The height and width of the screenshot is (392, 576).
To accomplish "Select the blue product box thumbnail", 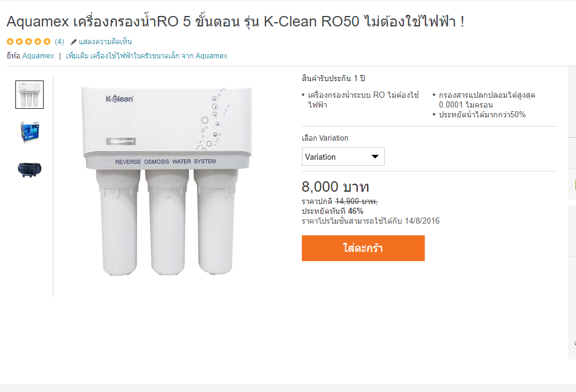I will pos(30,131).
